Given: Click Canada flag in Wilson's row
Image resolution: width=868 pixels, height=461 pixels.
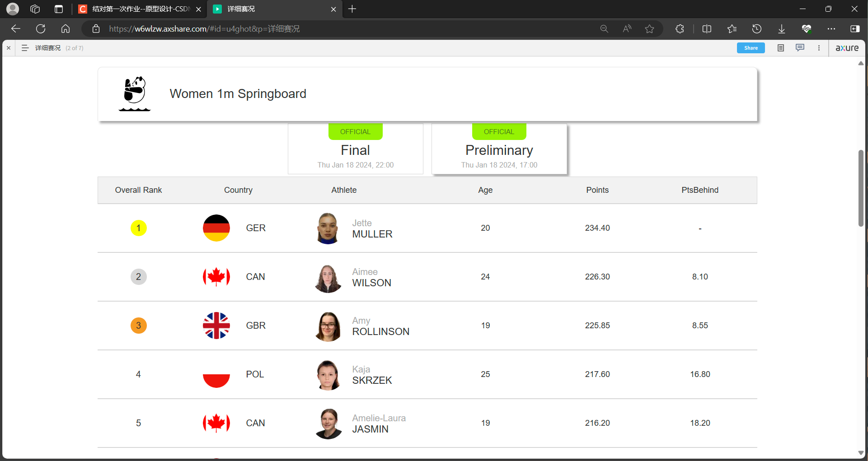Looking at the screenshot, I should 216,277.
